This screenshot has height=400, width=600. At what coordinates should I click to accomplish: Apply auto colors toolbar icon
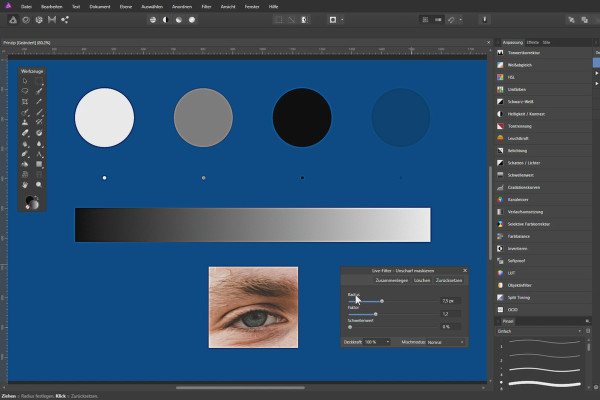[x=179, y=20]
